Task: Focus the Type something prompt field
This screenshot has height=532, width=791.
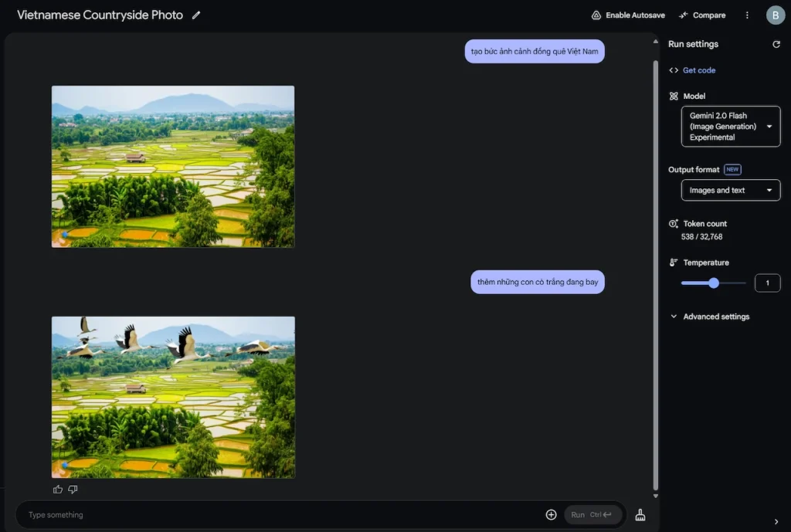Action: pyautogui.click(x=283, y=514)
